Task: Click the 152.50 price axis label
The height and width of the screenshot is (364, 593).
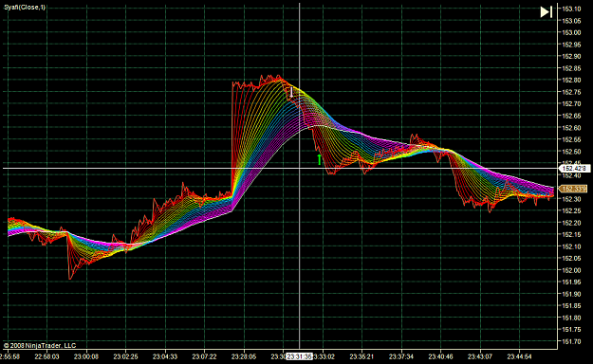Action: point(571,152)
